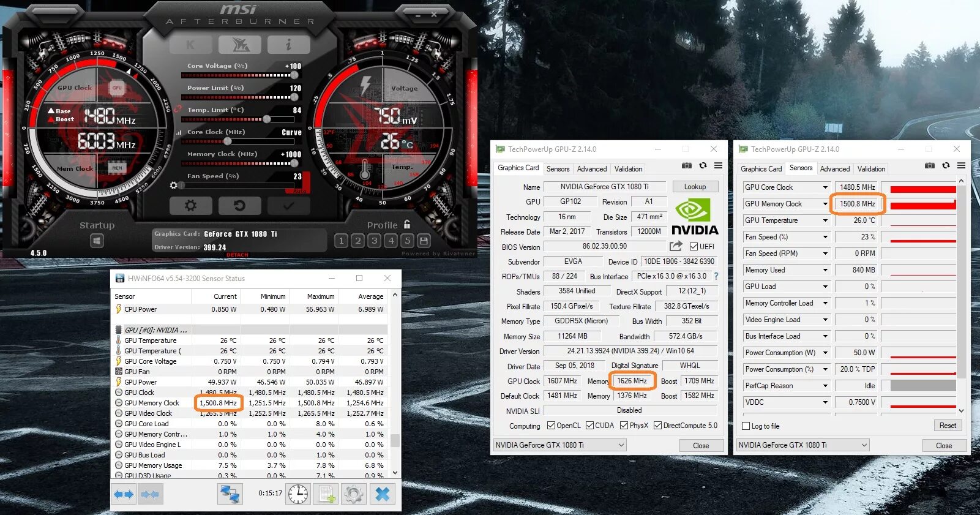Open Advanced tab in right GPU-Z window
The width and height of the screenshot is (980, 515).
[835, 169]
